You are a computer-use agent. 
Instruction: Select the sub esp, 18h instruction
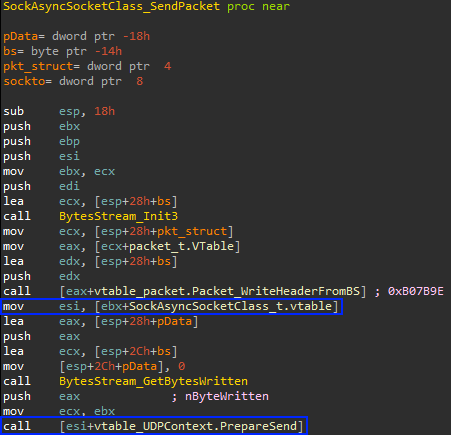59,111
